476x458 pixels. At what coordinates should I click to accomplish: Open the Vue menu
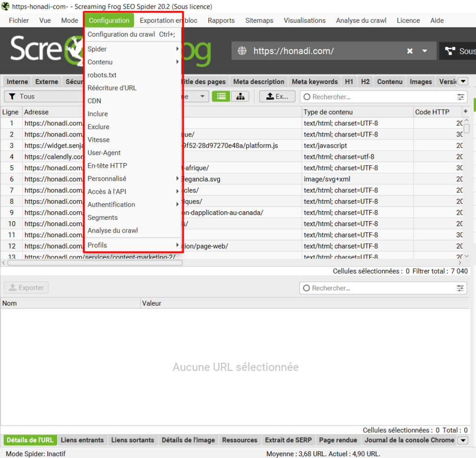pyautogui.click(x=45, y=20)
